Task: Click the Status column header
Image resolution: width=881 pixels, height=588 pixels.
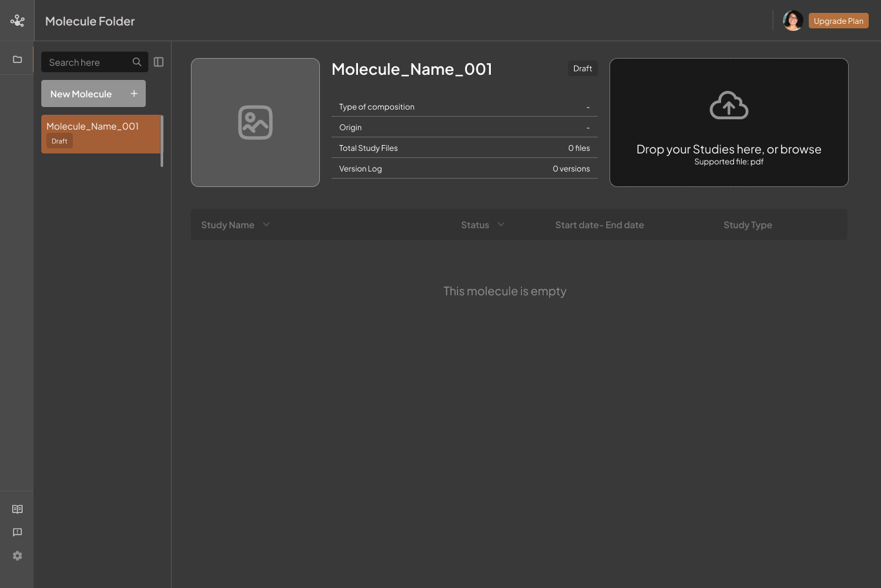Action: [x=475, y=225]
